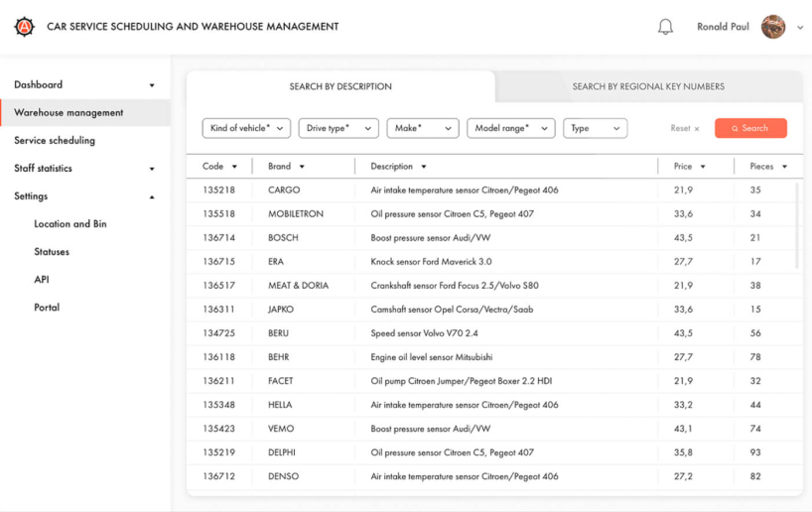Image resolution: width=812 pixels, height=512 pixels.
Task: Select MEAT & DORIA brand cell
Action: 298,285
